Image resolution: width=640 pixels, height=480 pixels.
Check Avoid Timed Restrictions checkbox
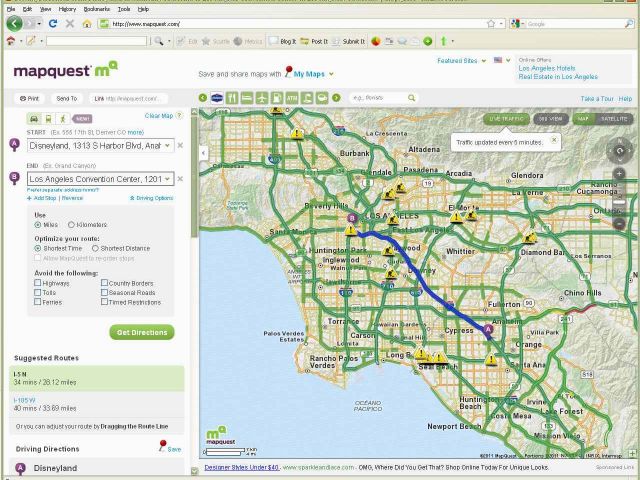104,302
